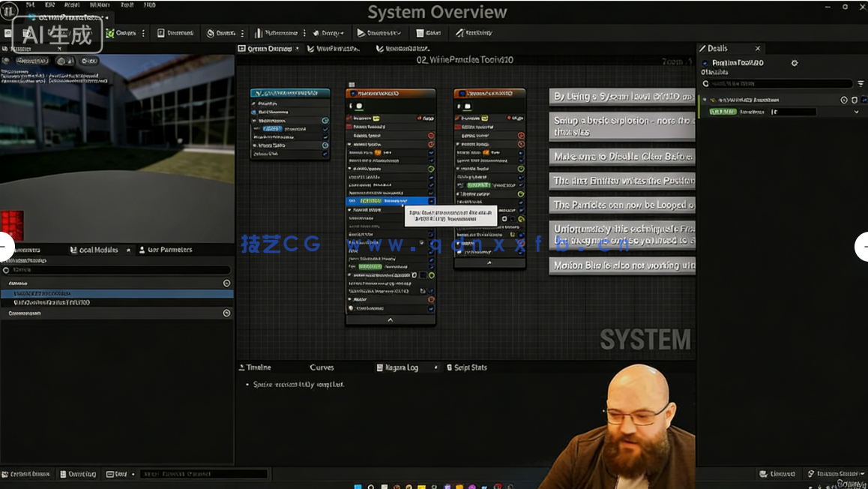
Task: Open Details panel settings gear icon
Action: pos(795,63)
